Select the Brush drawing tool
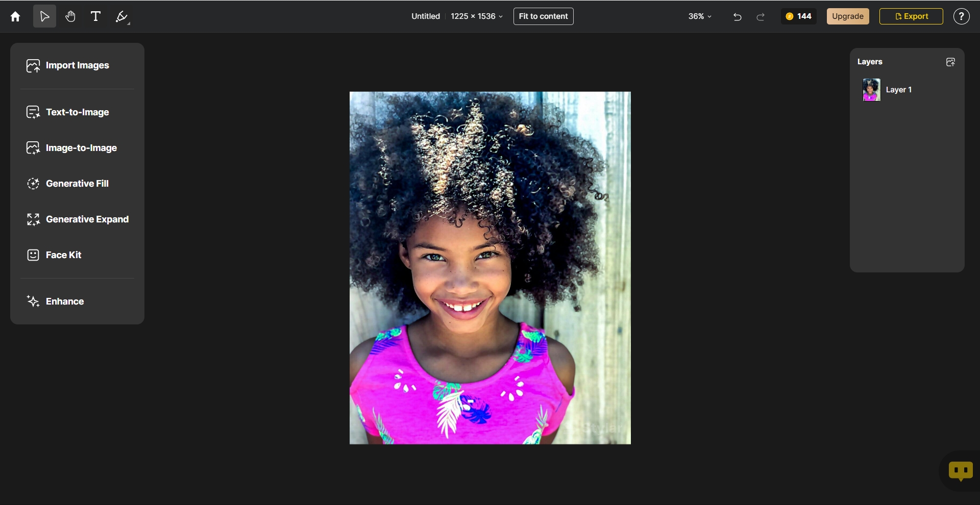The image size is (980, 505). (120, 16)
